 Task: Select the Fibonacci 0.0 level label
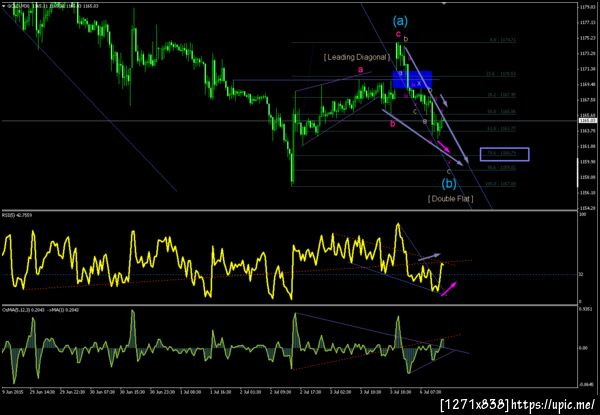(x=502, y=40)
